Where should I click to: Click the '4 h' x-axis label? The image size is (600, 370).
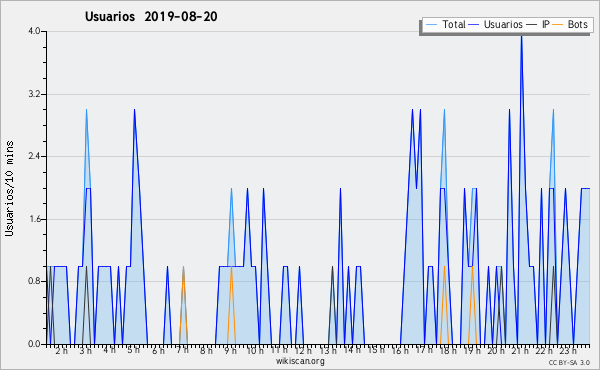(109, 350)
